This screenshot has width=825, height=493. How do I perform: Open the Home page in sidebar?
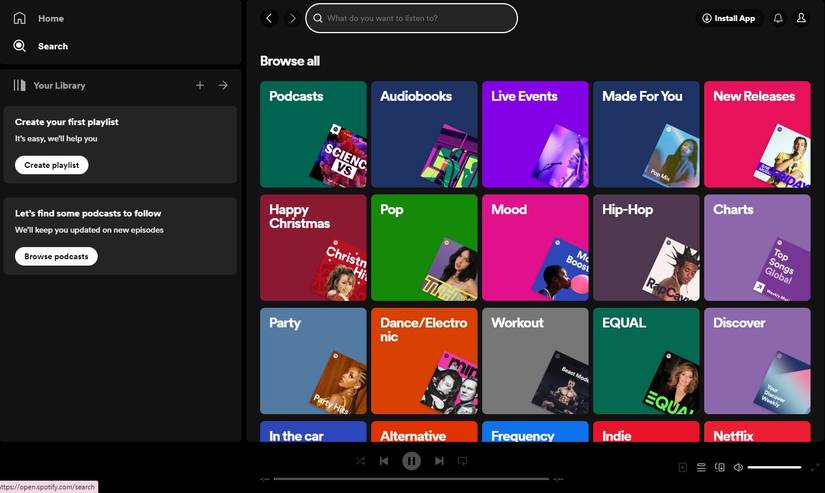[40, 18]
